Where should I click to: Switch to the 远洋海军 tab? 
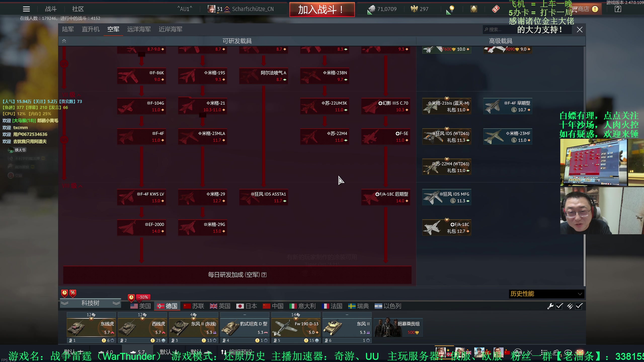(x=139, y=29)
